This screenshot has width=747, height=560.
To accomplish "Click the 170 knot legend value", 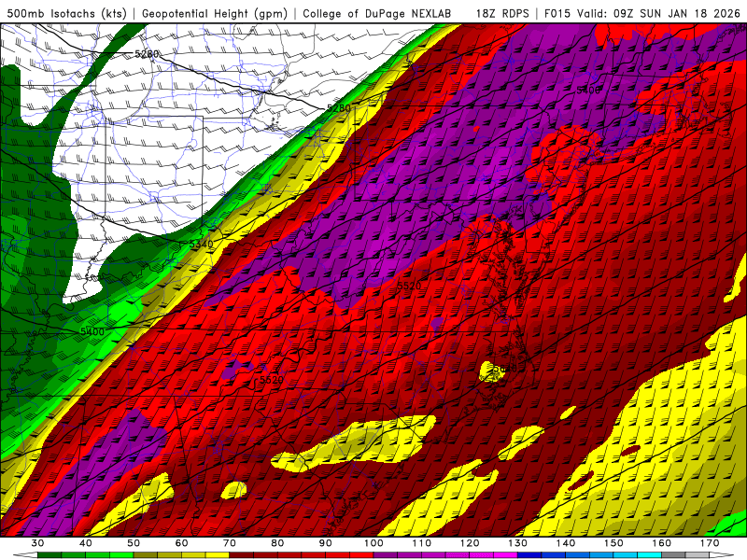I will [x=710, y=543].
